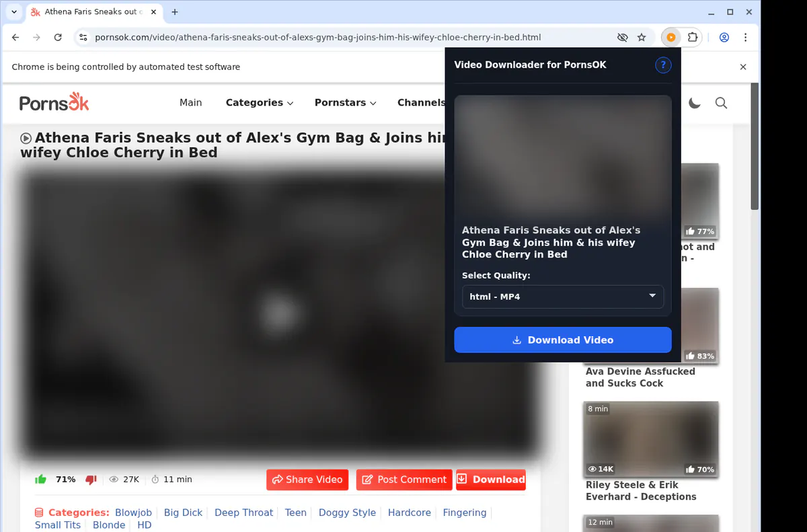Open the Chrome extensions puzzle icon
The height and width of the screenshot is (532, 807).
(693, 38)
